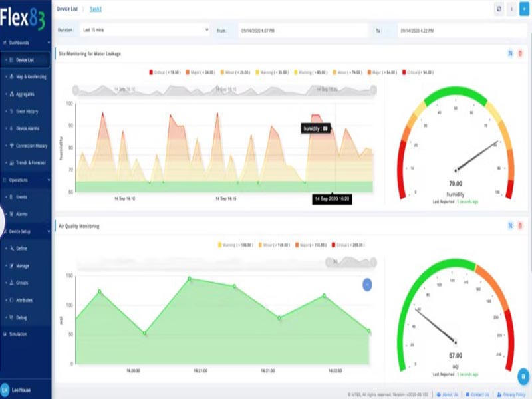The height and width of the screenshot is (399, 532).
Task: Click the refresh icon in top toolbar
Action: tap(499, 9)
